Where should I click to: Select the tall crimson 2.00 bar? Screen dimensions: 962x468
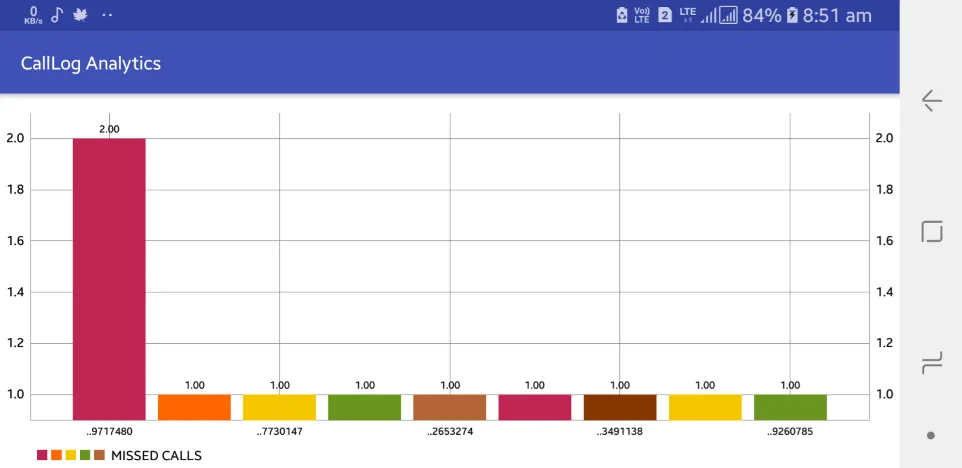pos(109,279)
